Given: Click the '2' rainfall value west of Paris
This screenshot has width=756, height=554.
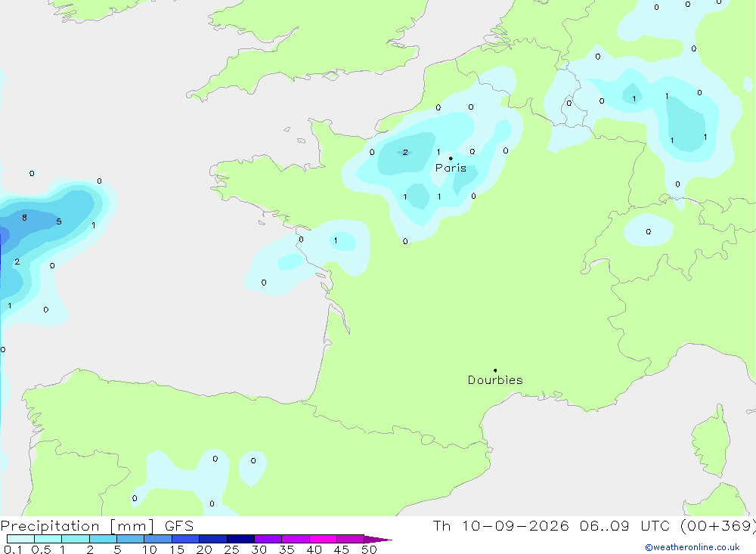Looking at the screenshot, I should (405, 152).
